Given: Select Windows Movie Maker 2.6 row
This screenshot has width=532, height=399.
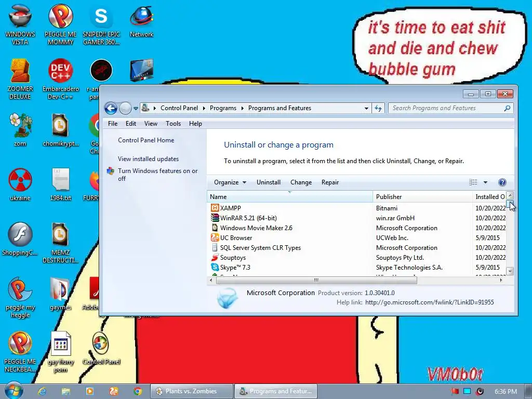Looking at the screenshot, I should pyautogui.click(x=356, y=228).
